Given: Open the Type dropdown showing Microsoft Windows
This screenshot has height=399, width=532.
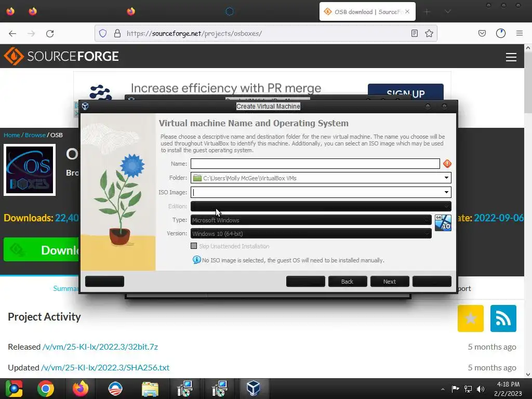Looking at the screenshot, I should 311,220.
